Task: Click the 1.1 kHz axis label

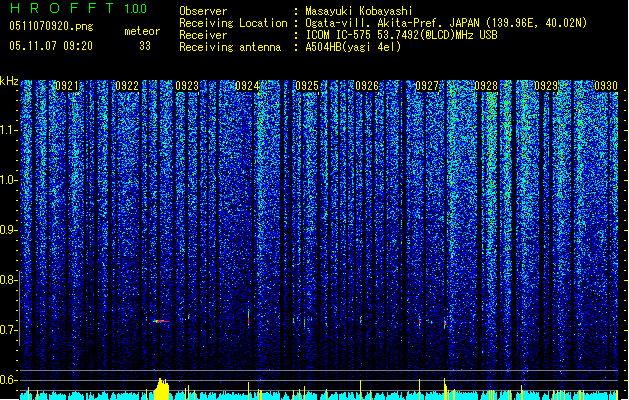Action: [9, 130]
